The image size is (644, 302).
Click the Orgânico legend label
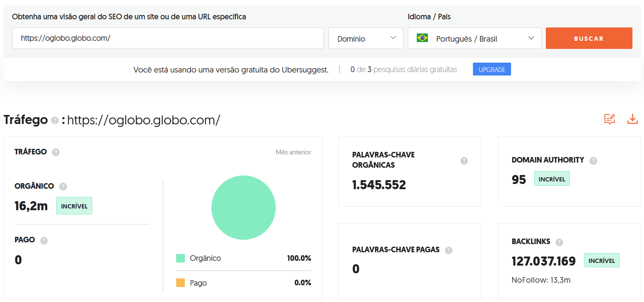(205, 258)
